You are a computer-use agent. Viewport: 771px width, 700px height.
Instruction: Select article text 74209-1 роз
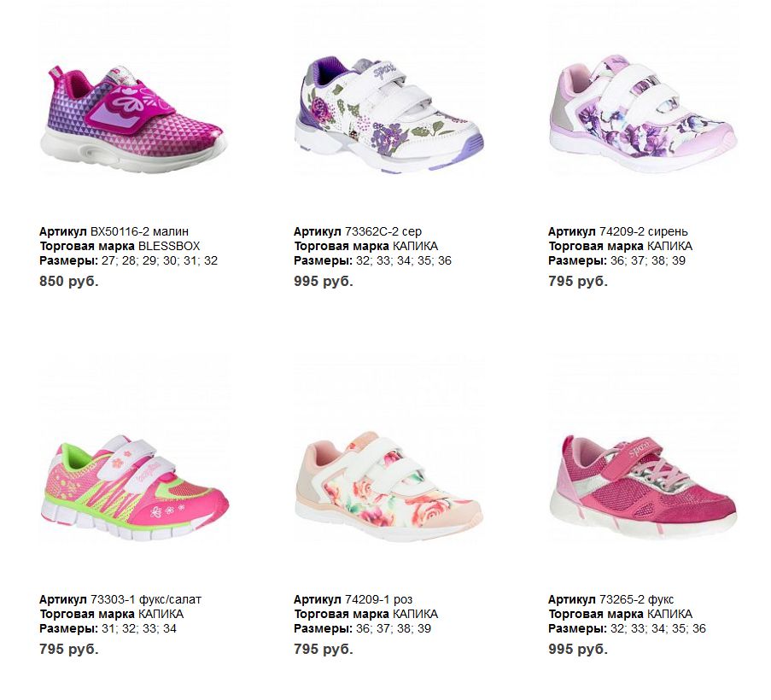[378, 600]
